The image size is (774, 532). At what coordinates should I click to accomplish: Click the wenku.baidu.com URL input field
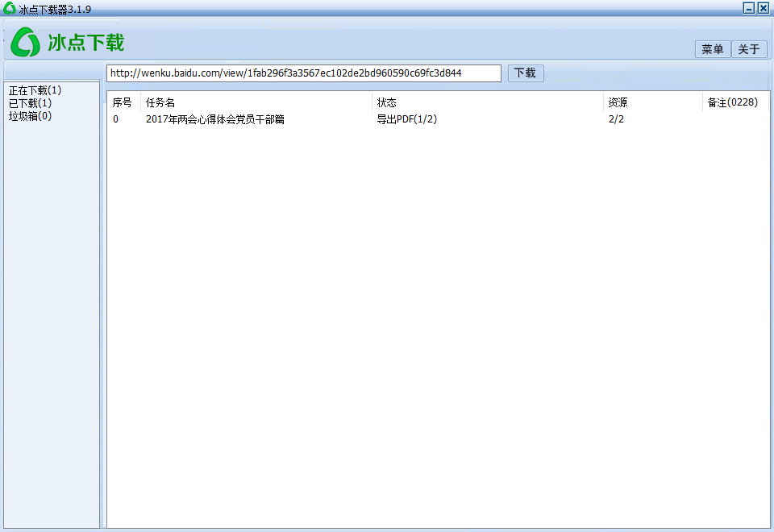click(303, 73)
